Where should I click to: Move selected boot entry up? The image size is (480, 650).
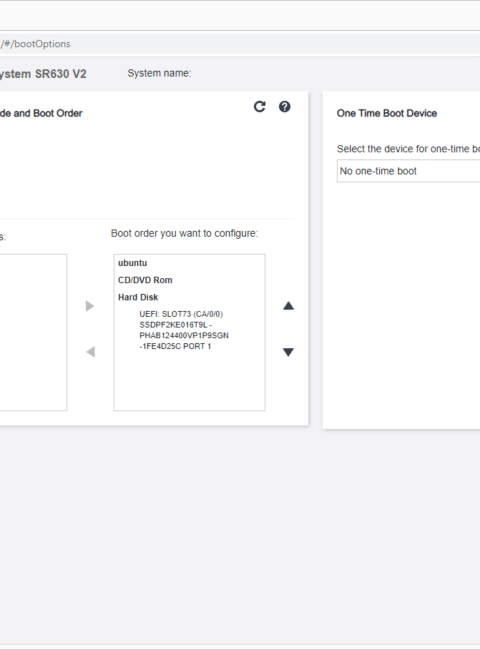(x=288, y=306)
